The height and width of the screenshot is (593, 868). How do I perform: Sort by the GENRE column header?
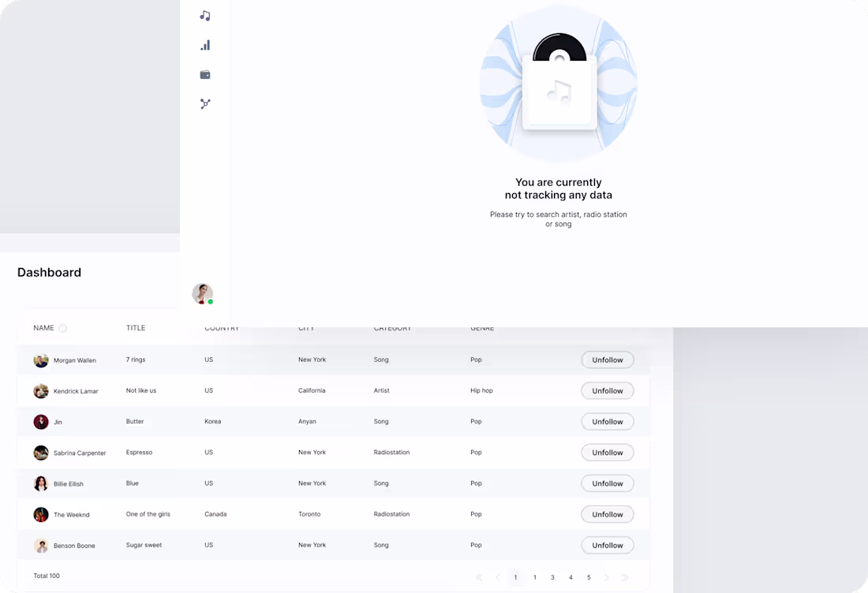point(482,328)
